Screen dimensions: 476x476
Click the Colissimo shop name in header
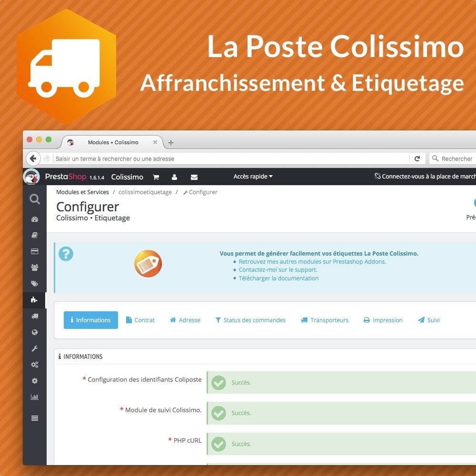[127, 177]
